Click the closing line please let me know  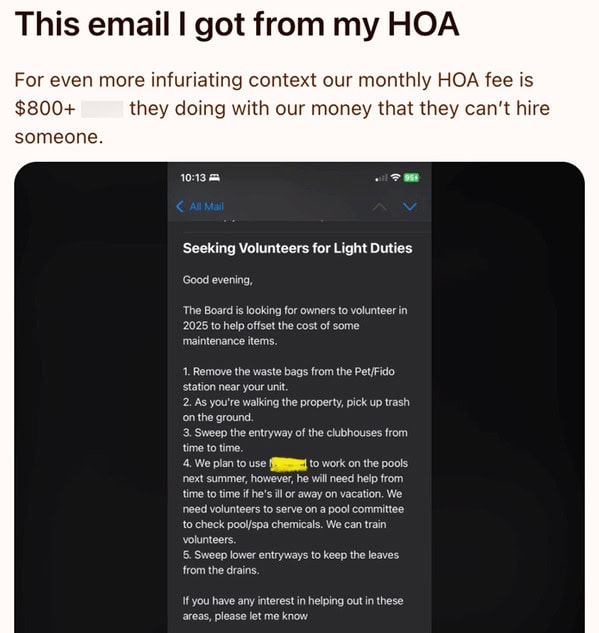293,608
